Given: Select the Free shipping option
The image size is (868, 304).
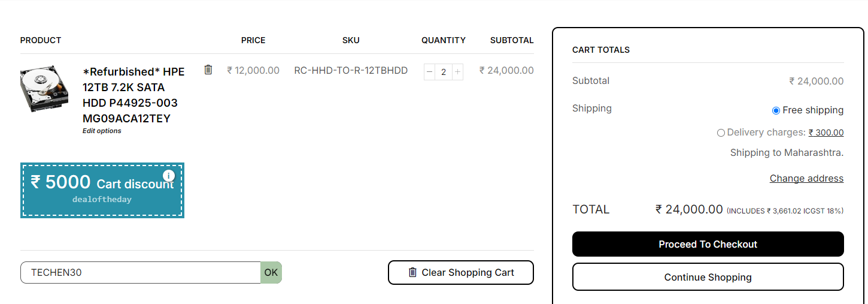Looking at the screenshot, I should (776, 110).
